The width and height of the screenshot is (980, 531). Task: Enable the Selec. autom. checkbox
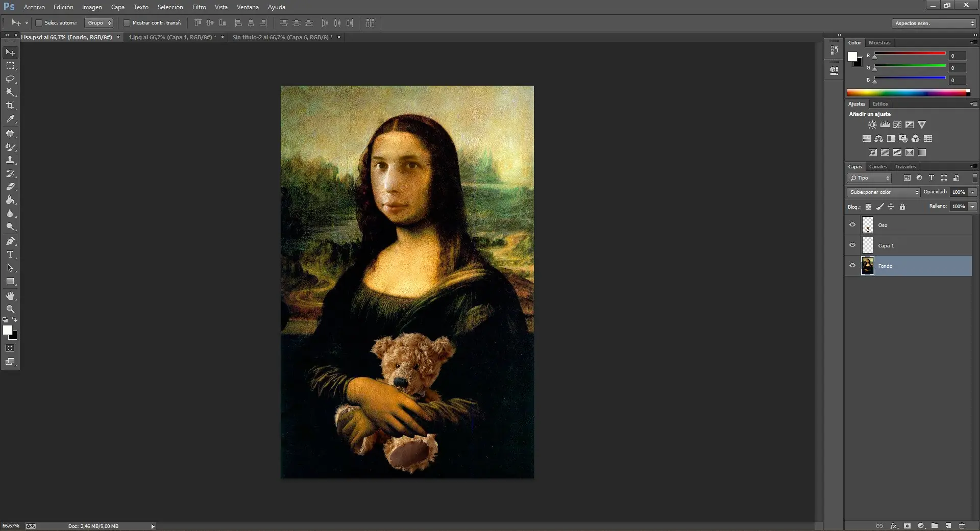(38, 23)
